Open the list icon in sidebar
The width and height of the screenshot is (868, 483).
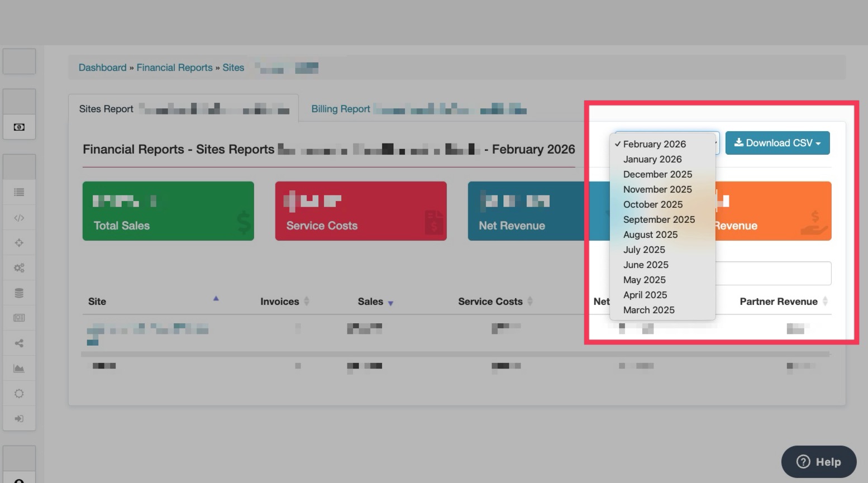(19, 193)
